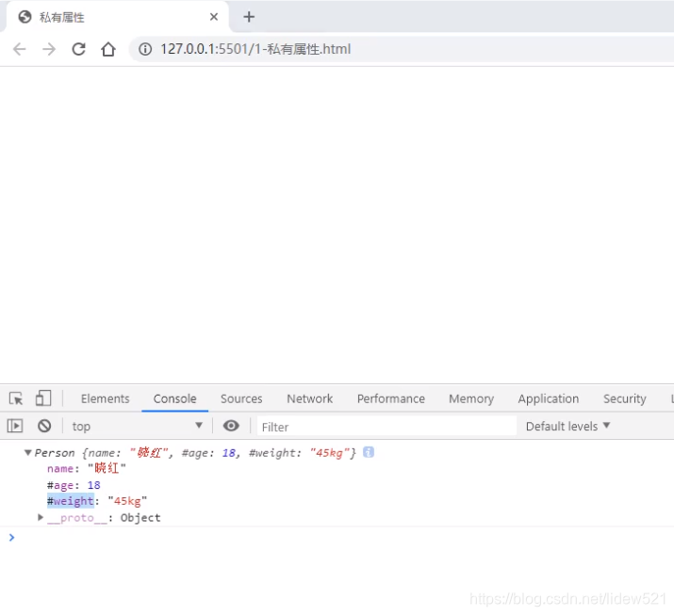
Task: Open the top JavaScript context dropdown
Action: point(137,426)
